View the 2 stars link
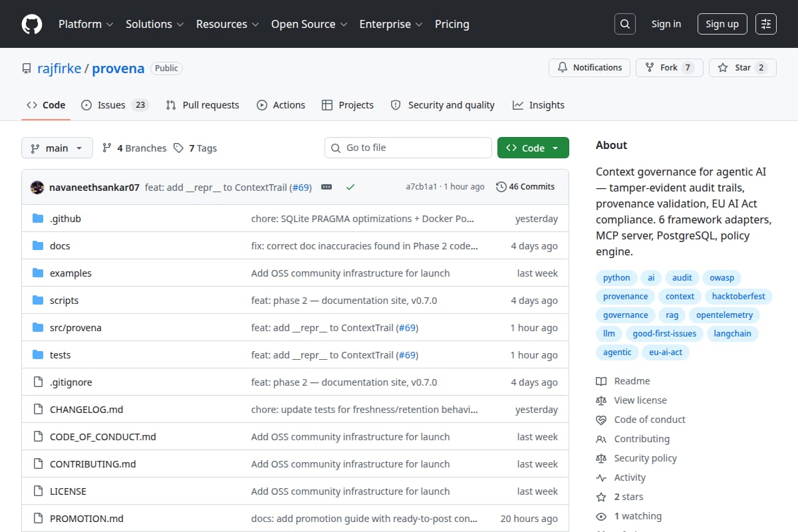798x532 pixels. pos(620,497)
